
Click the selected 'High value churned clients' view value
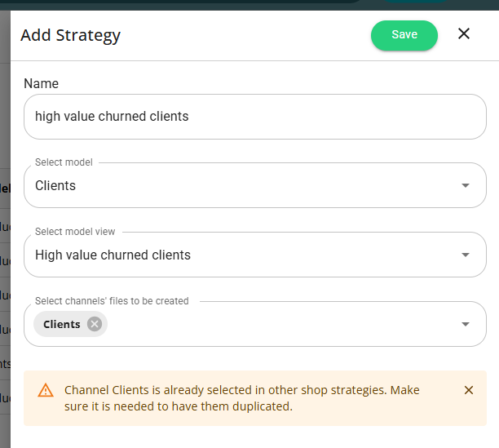[x=113, y=255]
